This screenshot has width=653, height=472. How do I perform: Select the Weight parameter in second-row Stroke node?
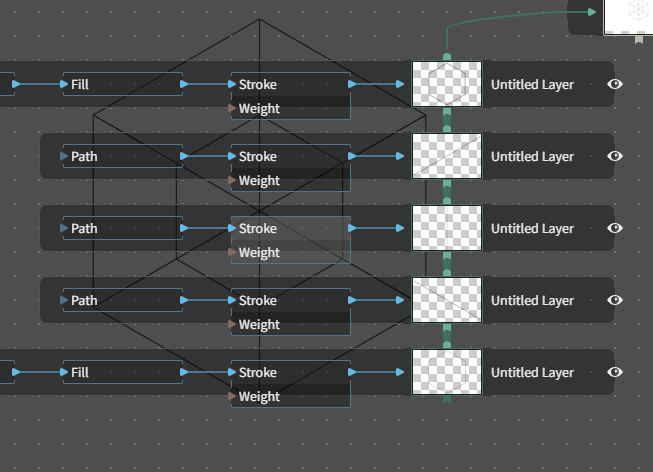coord(291,180)
